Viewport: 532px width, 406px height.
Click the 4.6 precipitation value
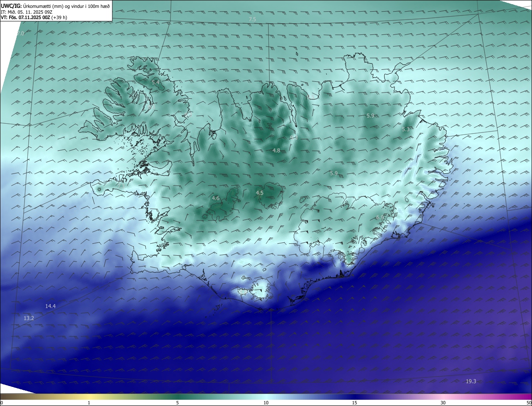pyautogui.click(x=216, y=198)
